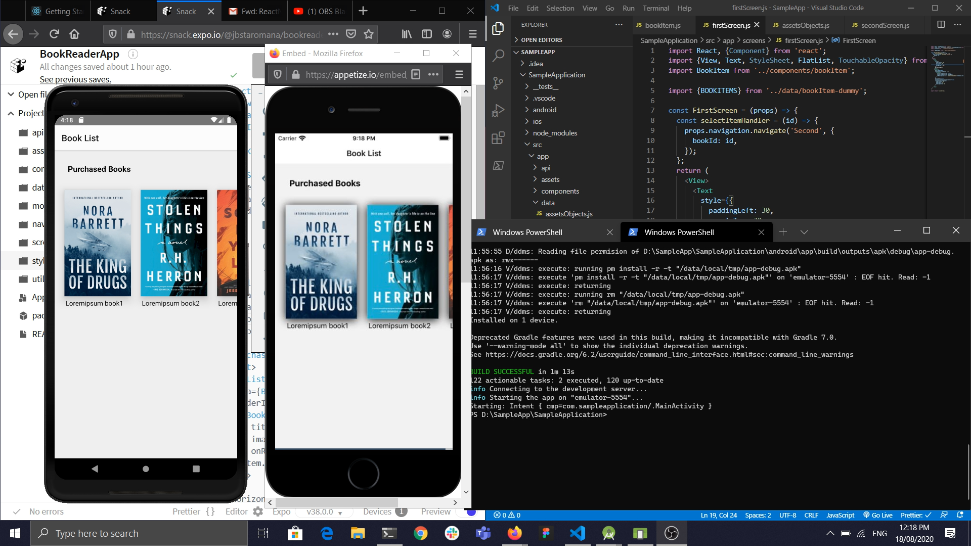This screenshot has width=971, height=560.
Task: Click the Embed window vertical scrollbar
Action: (466, 190)
